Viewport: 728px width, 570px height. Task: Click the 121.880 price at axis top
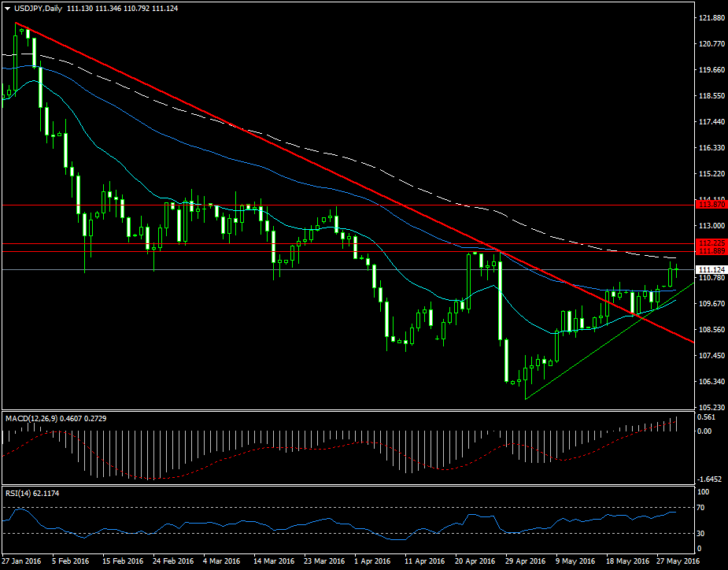(x=711, y=18)
